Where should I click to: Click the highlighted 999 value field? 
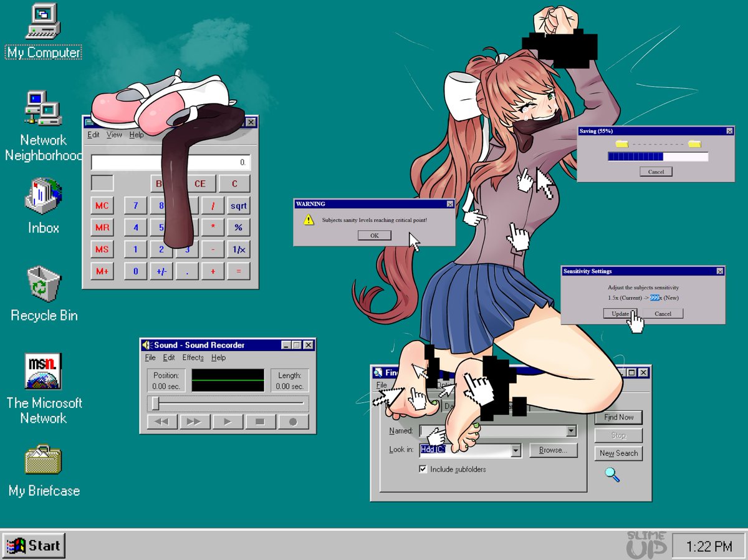[x=654, y=297]
